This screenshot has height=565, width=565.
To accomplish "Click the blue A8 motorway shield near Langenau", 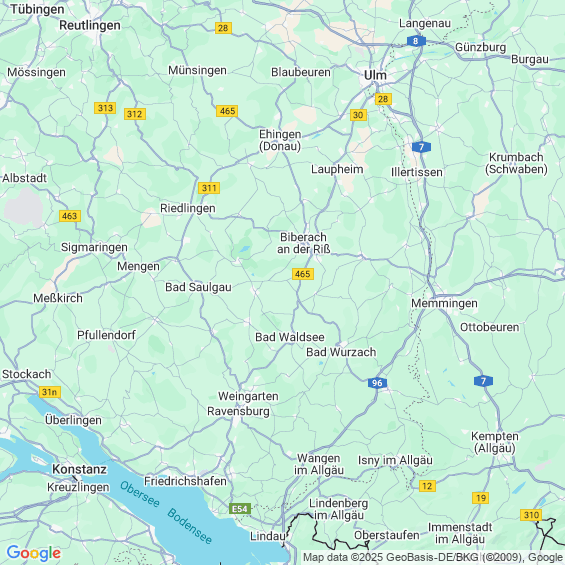I will tap(416, 41).
